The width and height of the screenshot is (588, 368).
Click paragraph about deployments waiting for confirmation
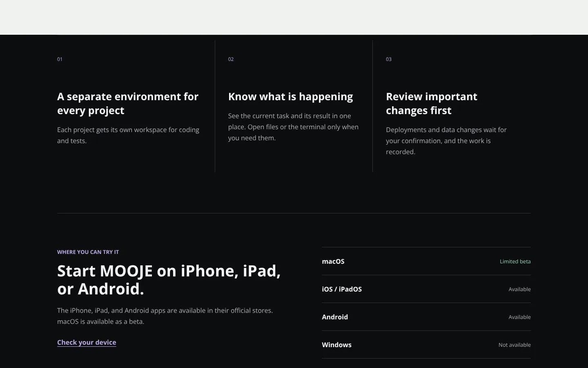click(446, 141)
